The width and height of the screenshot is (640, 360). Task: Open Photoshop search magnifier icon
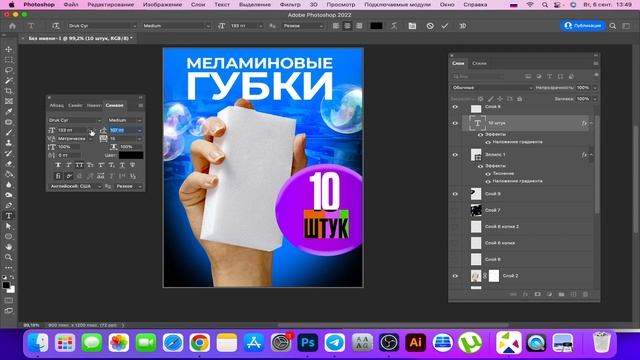pyautogui.click(x=613, y=26)
